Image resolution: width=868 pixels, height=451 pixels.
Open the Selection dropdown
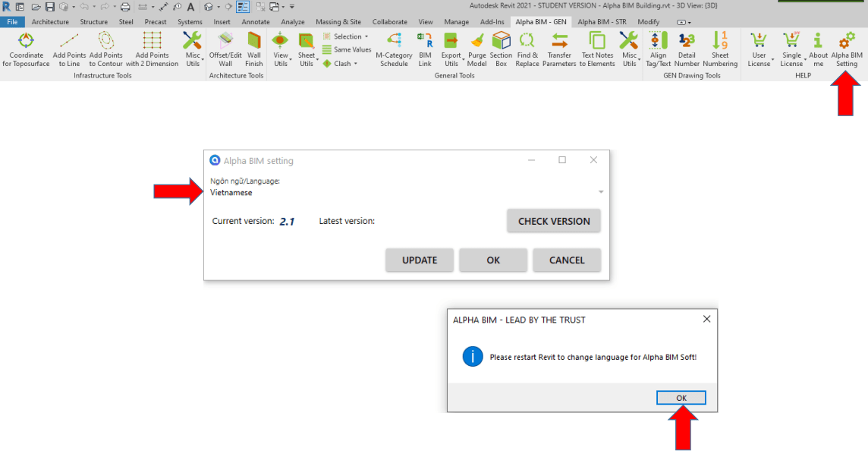(345, 36)
